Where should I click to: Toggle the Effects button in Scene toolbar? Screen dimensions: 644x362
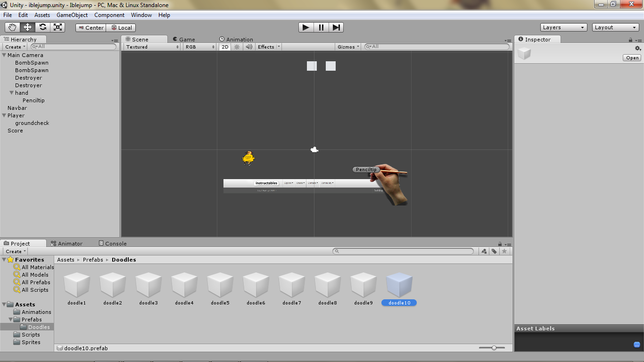tap(266, 47)
